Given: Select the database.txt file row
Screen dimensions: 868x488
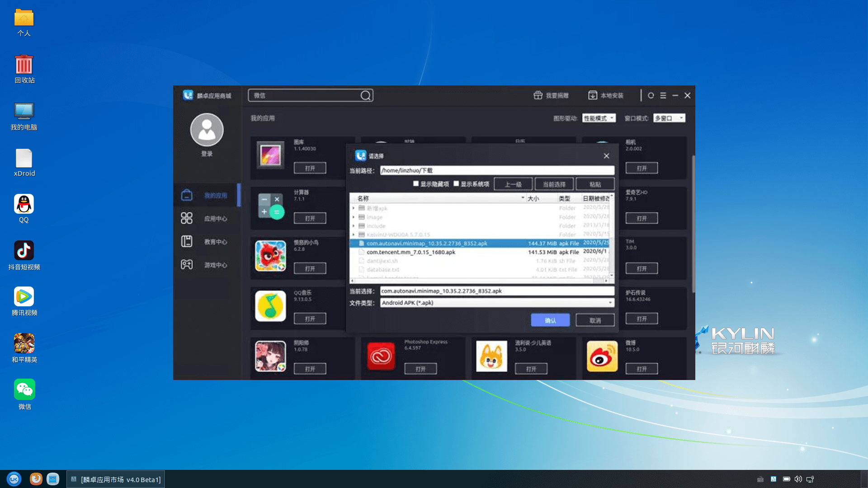Looking at the screenshot, I should click(x=480, y=270).
